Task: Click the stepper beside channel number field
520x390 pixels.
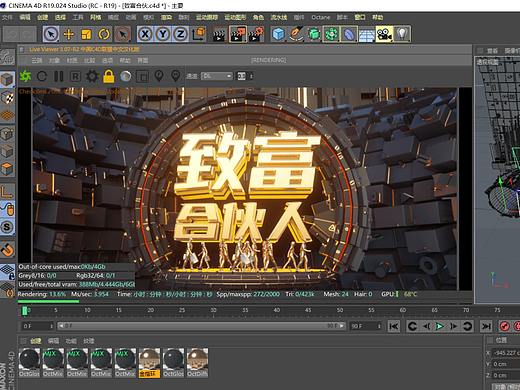Action: pos(251,76)
